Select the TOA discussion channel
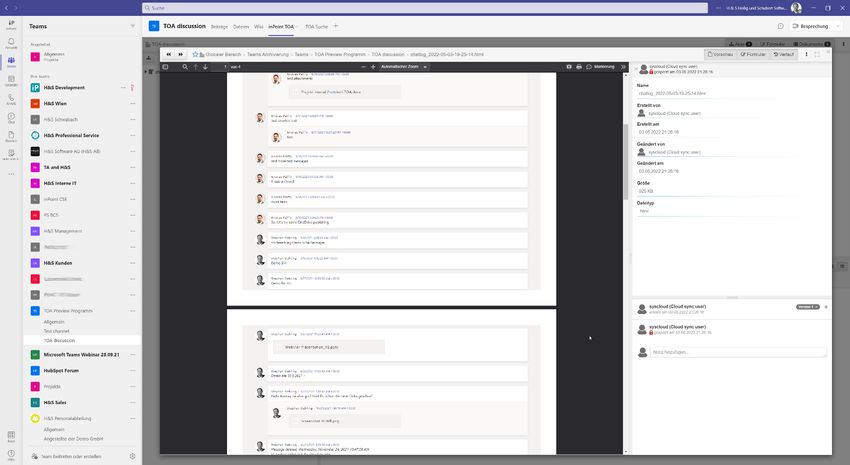 pyautogui.click(x=60, y=341)
